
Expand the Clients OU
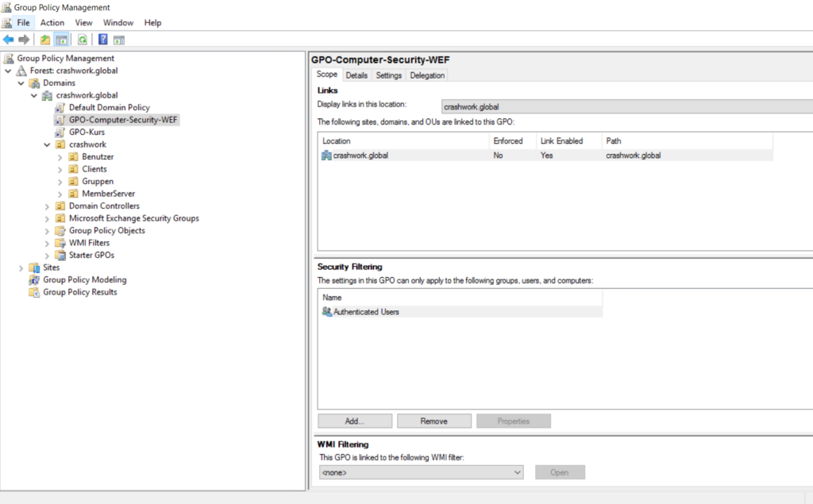(x=60, y=170)
